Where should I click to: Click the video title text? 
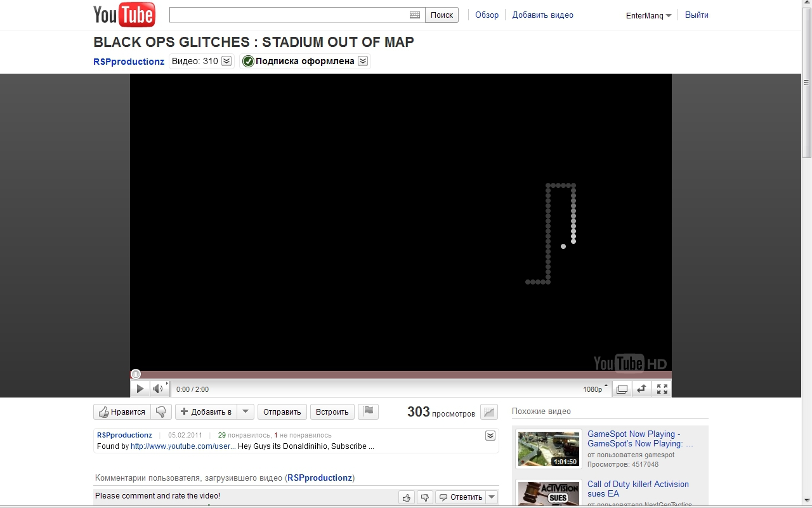[x=254, y=43]
